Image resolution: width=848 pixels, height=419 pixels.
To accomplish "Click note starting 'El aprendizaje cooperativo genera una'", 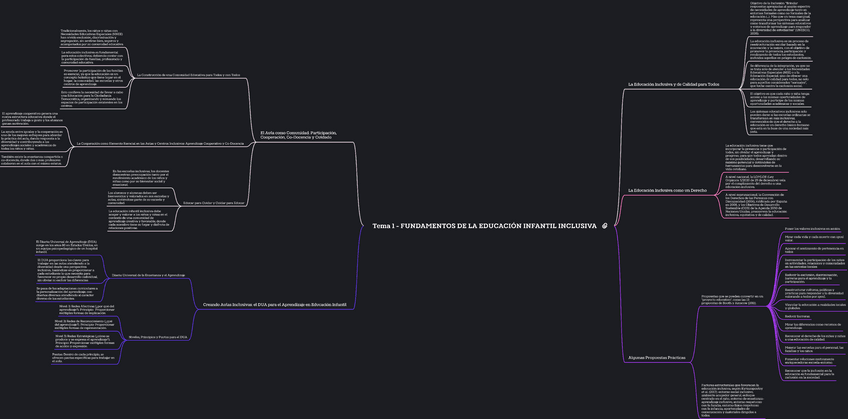I will pos(32,117).
